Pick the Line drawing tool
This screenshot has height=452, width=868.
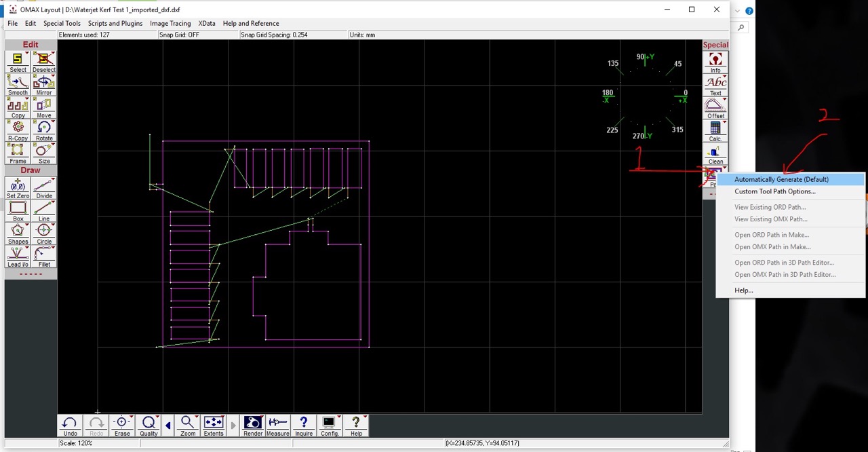point(44,212)
